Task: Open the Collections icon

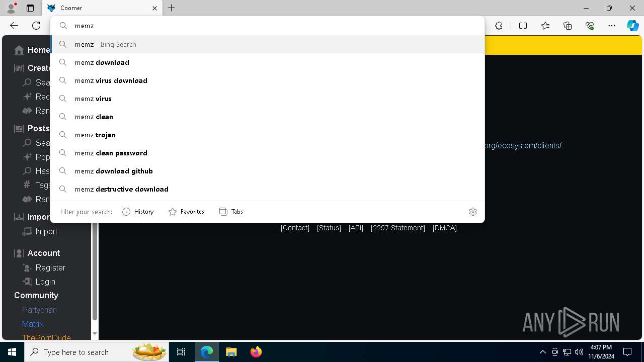Action: click(568, 26)
